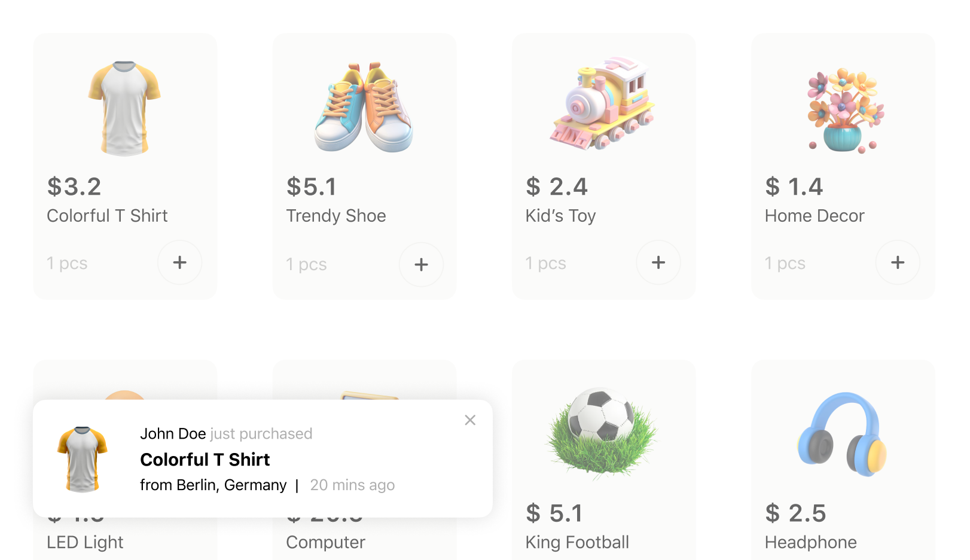Open the Colorful T Shirt product image
This screenshot has width=970, height=560.
pyautogui.click(x=124, y=108)
